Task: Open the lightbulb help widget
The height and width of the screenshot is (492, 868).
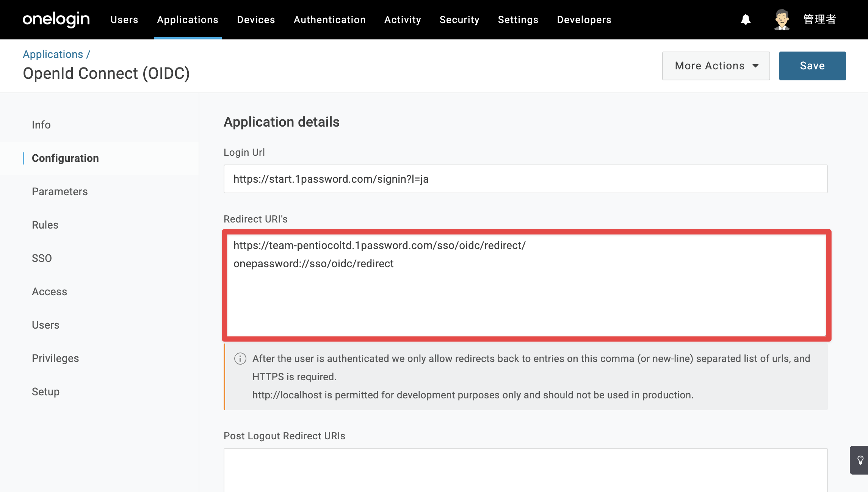Action: click(x=859, y=460)
